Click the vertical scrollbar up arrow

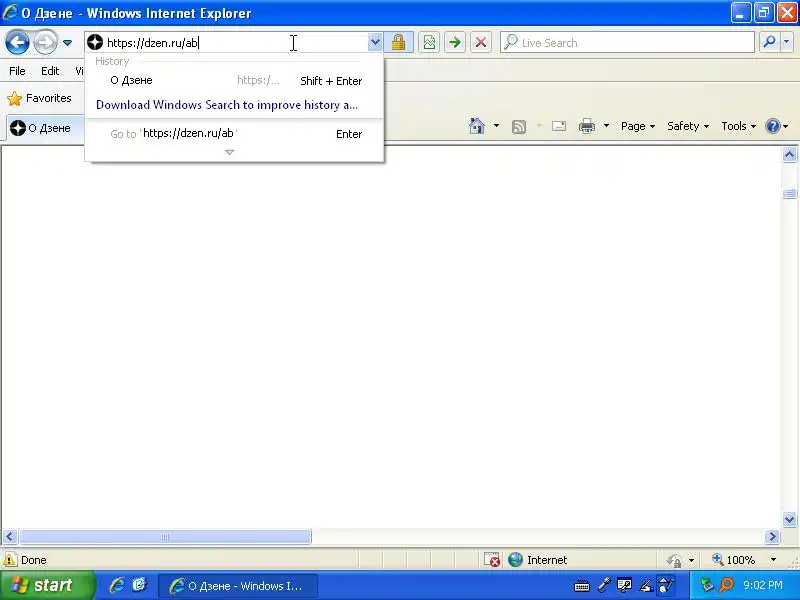pos(789,155)
